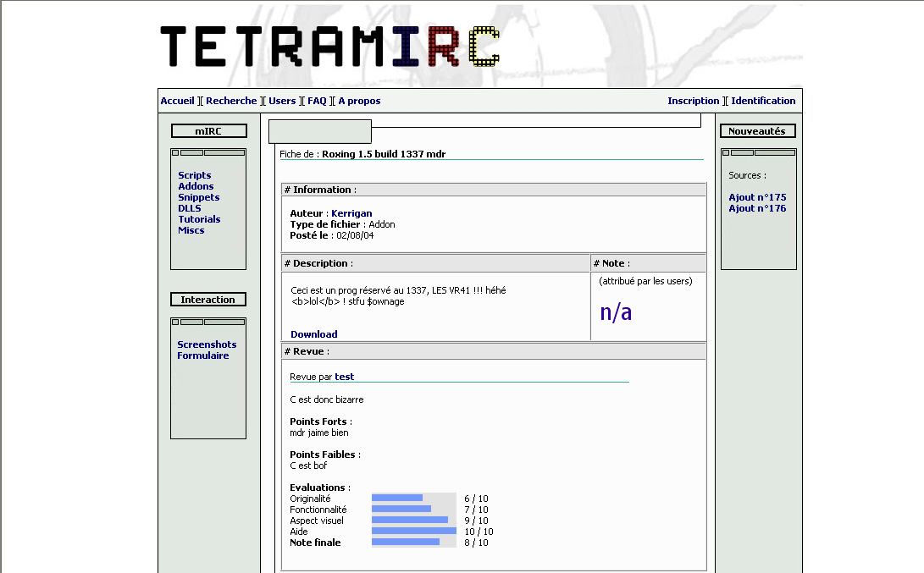
Task: Click the empty tab box above Fiche
Action: pos(320,131)
